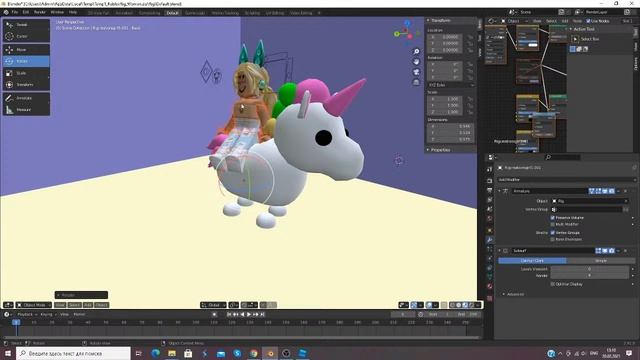Open the Global transform orientation dropdown
This screenshot has width=640, height=360.
click(x=213, y=305)
